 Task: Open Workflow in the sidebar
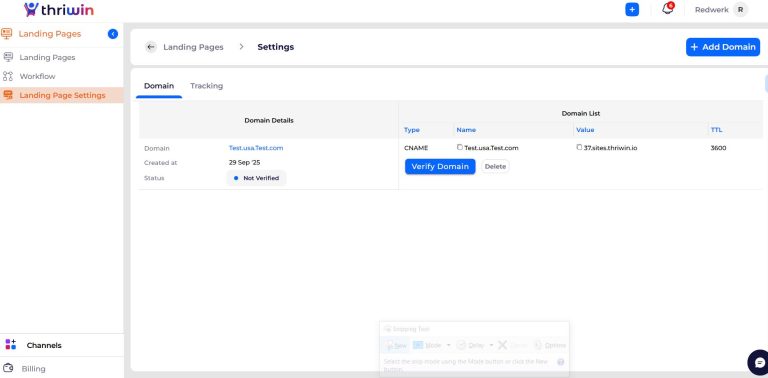tap(37, 76)
